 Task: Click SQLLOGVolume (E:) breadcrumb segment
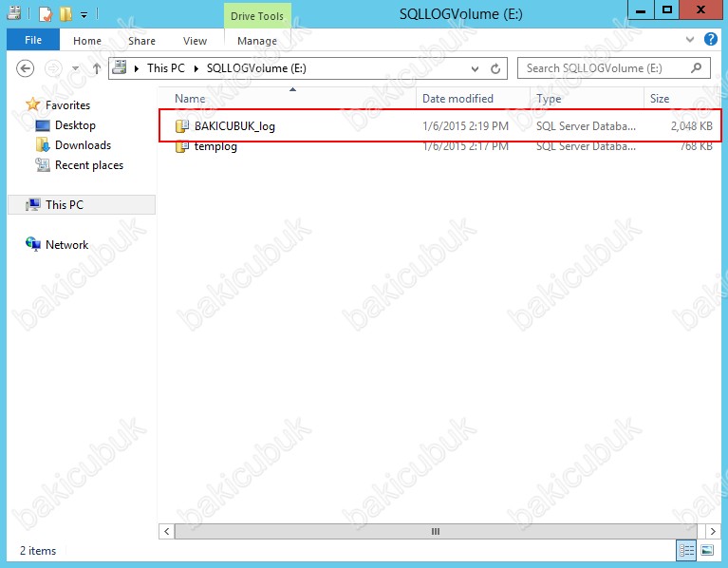coord(256,68)
